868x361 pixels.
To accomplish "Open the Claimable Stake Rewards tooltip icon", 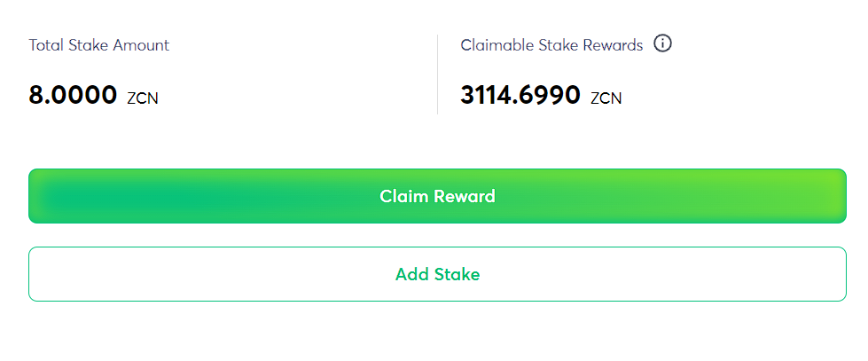I will 662,43.
